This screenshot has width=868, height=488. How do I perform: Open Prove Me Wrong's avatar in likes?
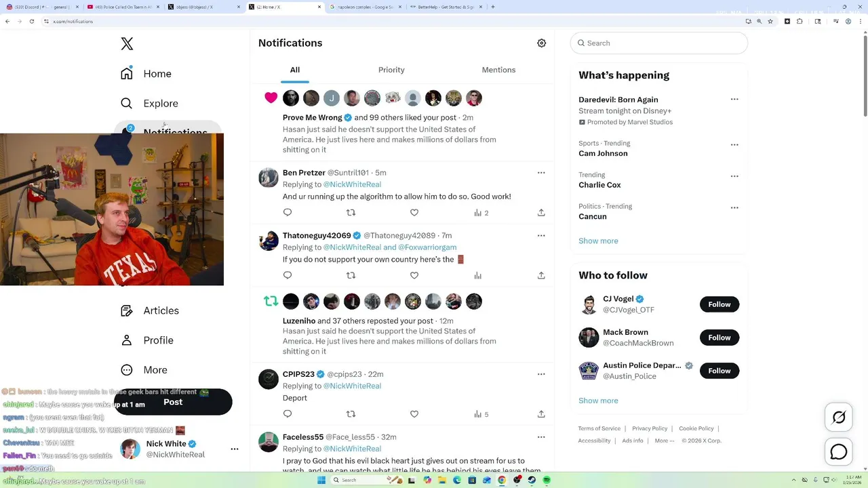tap(291, 98)
